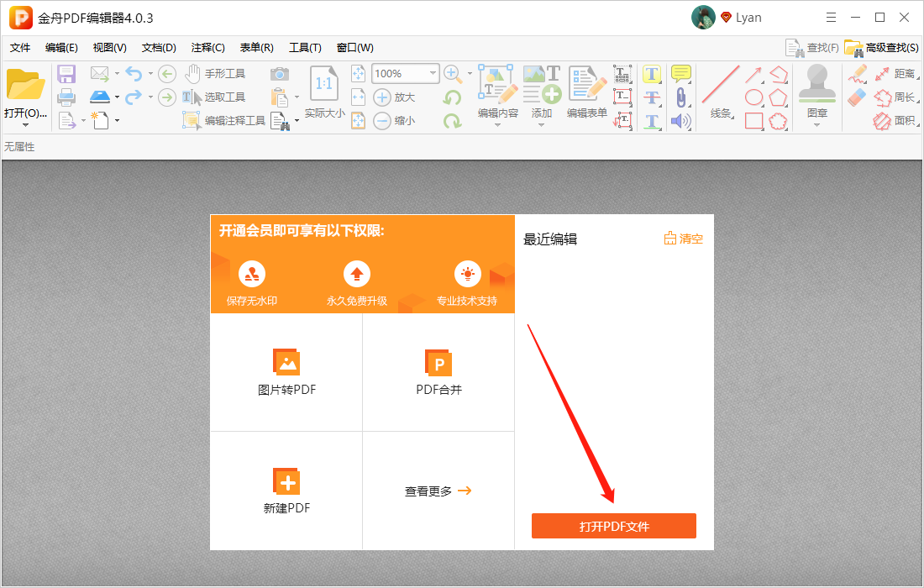Click the Scanner icon

click(100, 97)
